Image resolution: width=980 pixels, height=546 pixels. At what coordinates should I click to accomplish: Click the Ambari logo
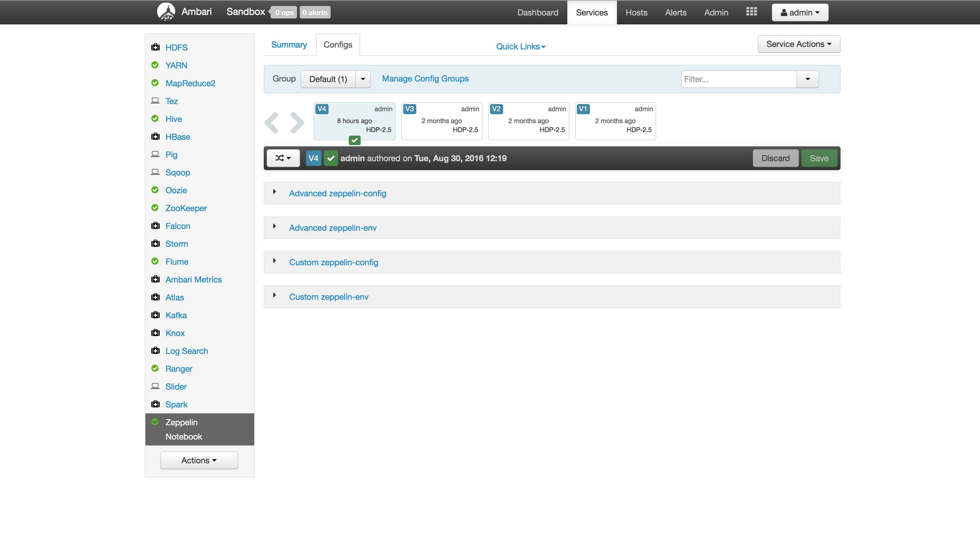pyautogui.click(x=166, y=11)
